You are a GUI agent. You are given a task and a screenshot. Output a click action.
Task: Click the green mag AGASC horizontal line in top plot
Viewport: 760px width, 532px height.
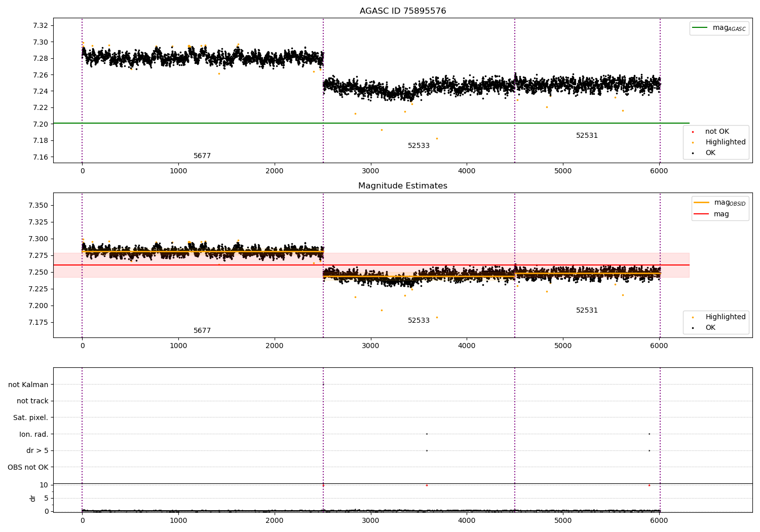[x=371, y=123]
